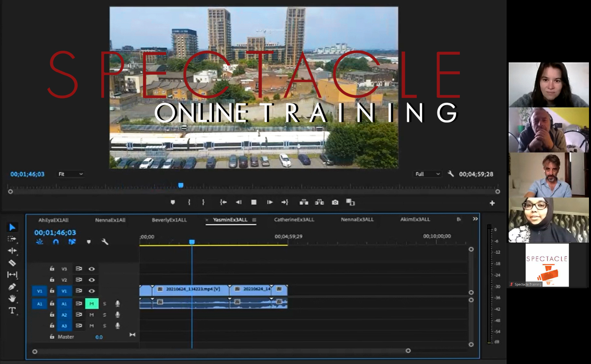Select the Hand tool

(12, 299)
